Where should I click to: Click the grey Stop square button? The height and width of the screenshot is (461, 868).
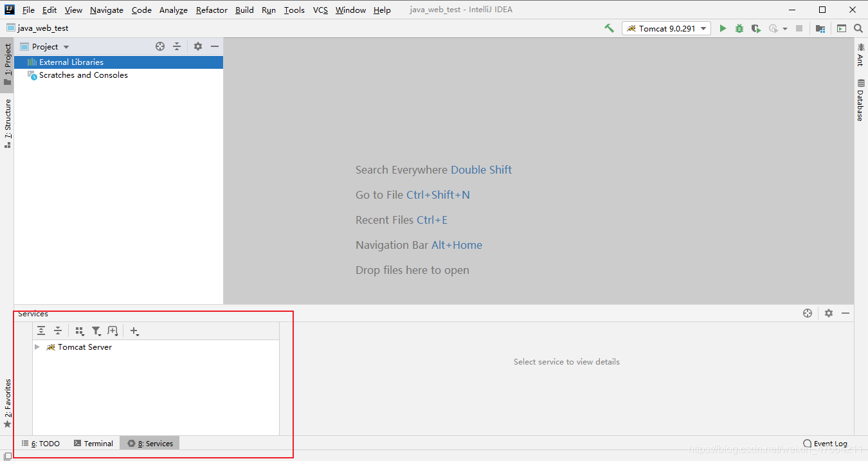tap(799, 28)
